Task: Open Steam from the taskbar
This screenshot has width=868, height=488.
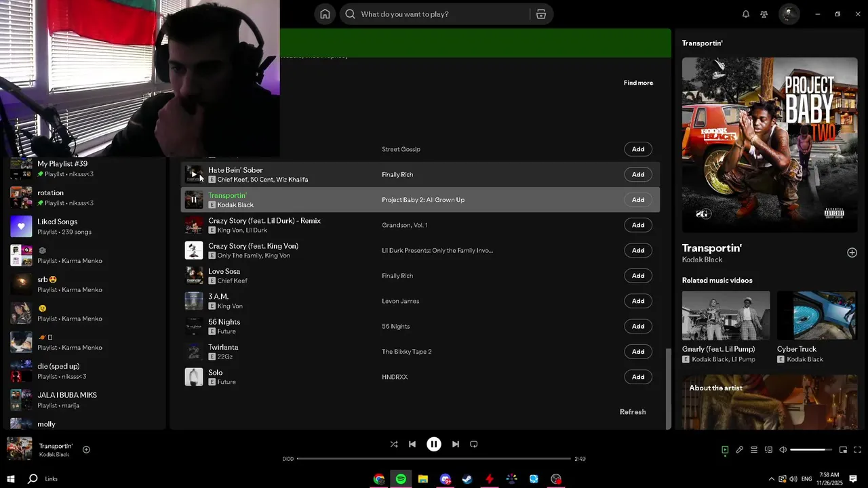Action: click(x=467, y=479)
